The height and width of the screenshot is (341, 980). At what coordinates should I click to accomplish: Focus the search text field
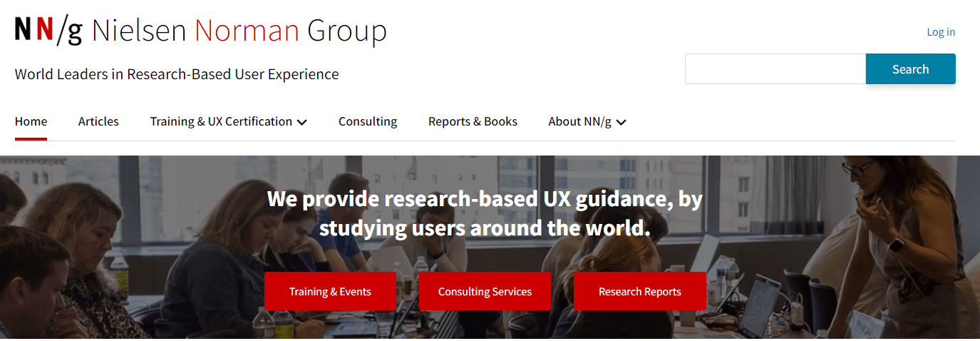775,69
